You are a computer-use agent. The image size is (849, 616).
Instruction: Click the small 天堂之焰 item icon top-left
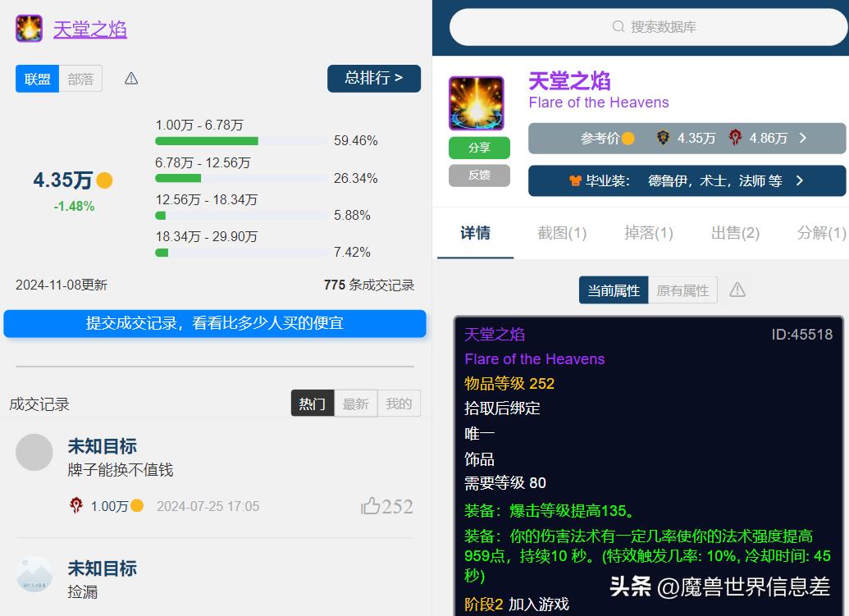coord(30,29)
